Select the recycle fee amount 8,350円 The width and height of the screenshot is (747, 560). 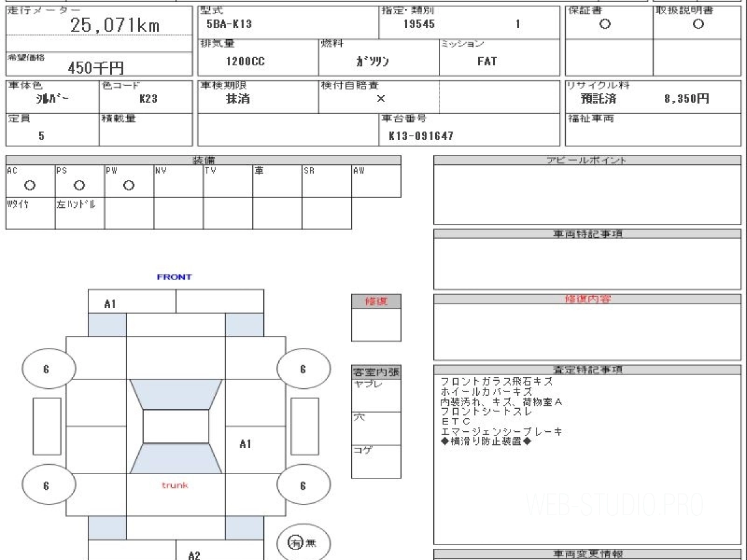coord(687,98)
